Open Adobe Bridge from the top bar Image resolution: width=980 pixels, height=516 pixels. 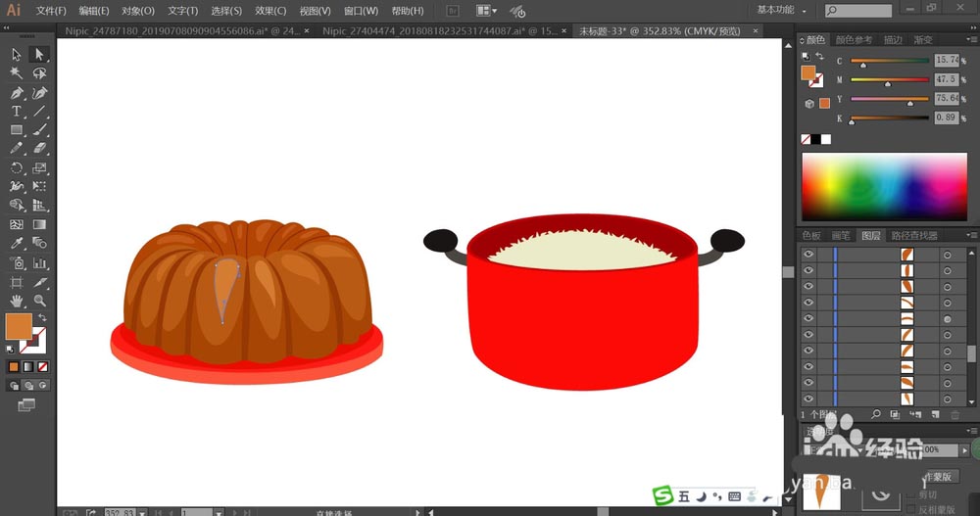(453, 11)
